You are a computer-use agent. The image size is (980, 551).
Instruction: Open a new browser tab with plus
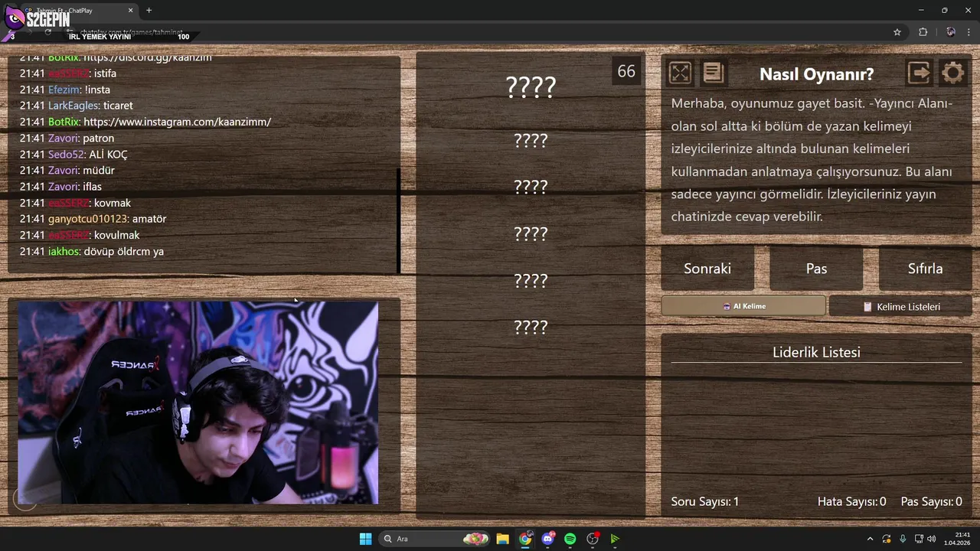pyautogui.click(x=149, y=11)
